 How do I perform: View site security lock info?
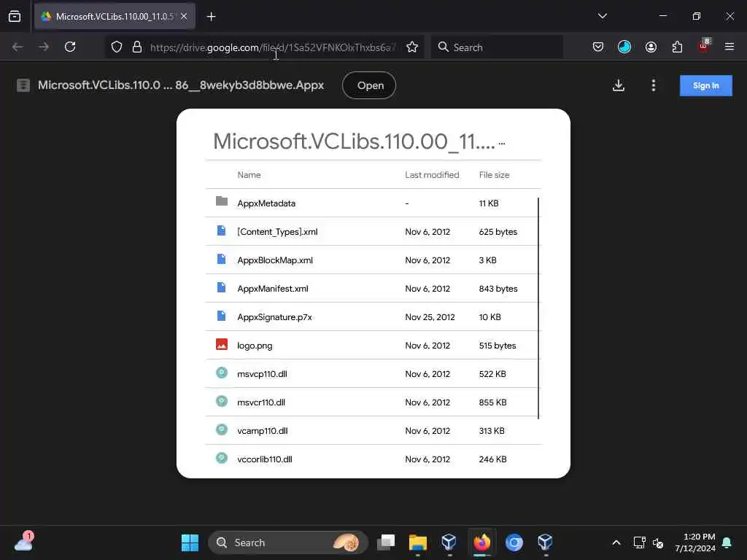coord(137,47)
